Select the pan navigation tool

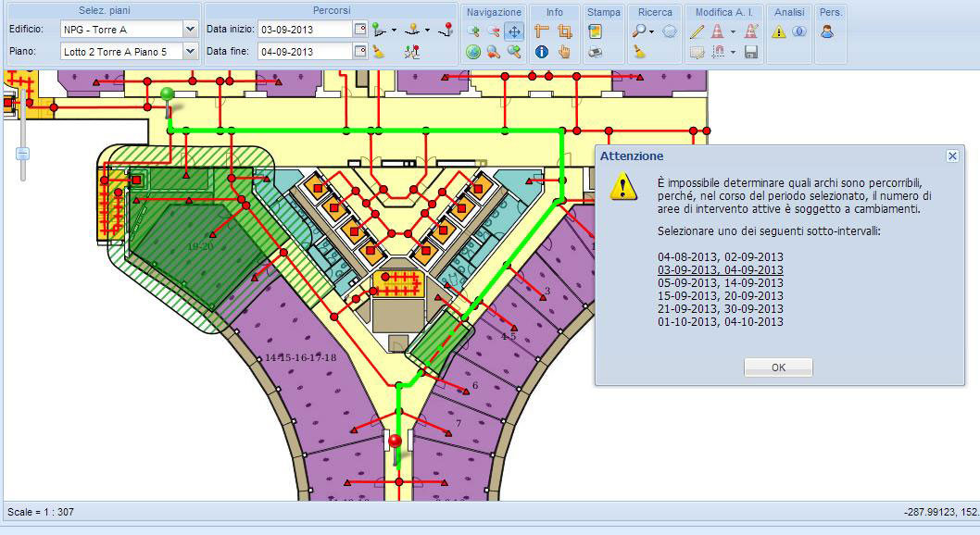pos(513,31)
